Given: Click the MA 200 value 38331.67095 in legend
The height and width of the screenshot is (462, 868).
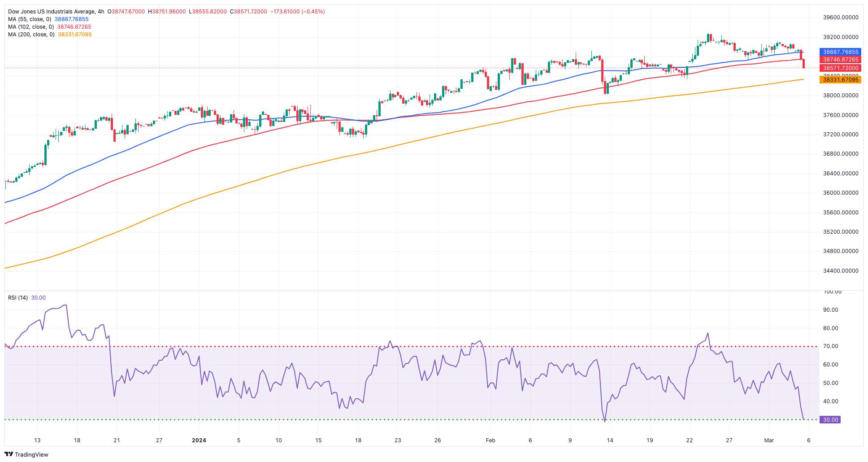Looking at the screenshot, I should click(x=74, y=35).
